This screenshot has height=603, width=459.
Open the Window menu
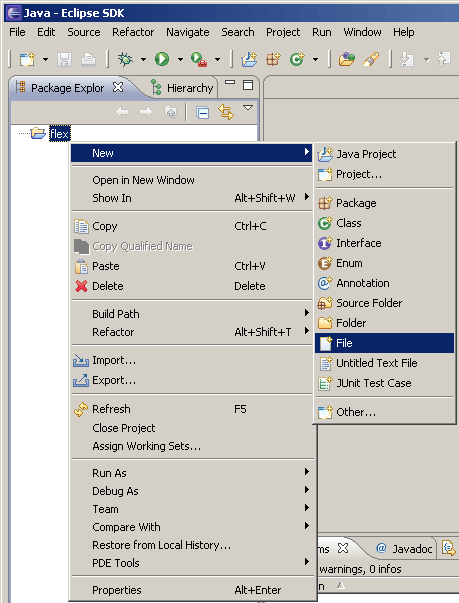coord(363,32)
